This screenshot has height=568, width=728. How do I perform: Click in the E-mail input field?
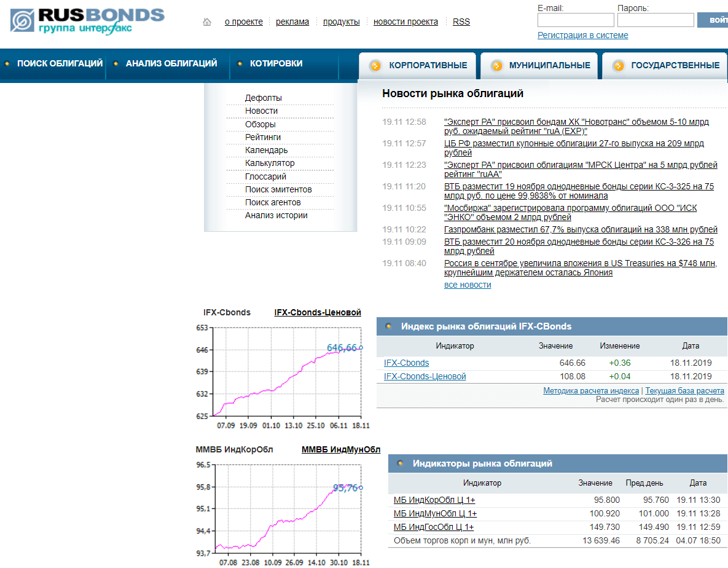click(x=575, y=20)
